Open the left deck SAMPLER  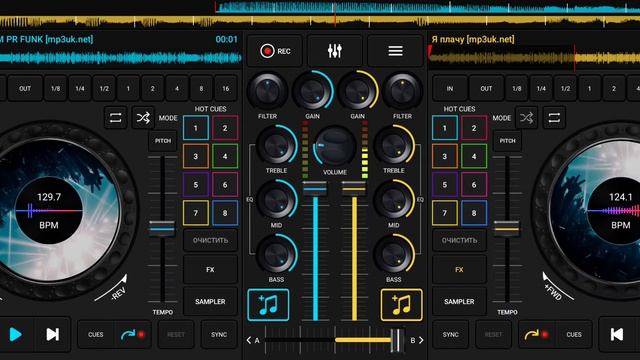pyautogui.click(x=210, y=302)
